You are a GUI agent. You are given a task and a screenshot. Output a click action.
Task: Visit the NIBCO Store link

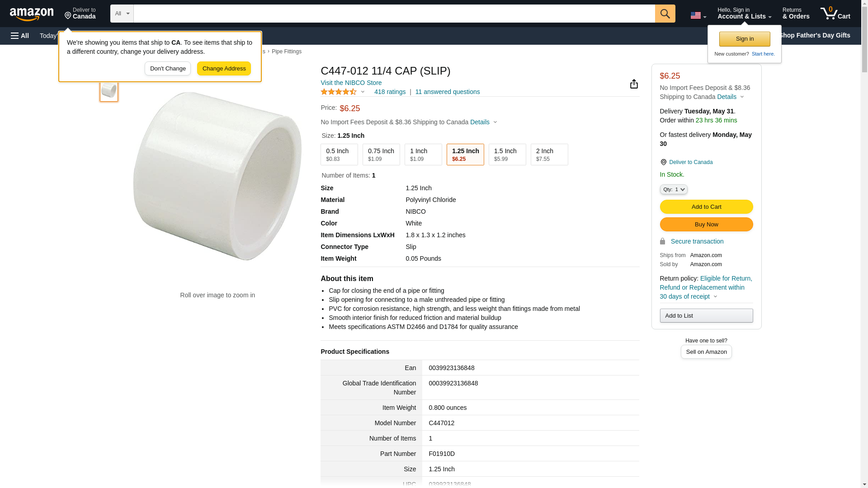pyautogui.click(x=351, y=83)
